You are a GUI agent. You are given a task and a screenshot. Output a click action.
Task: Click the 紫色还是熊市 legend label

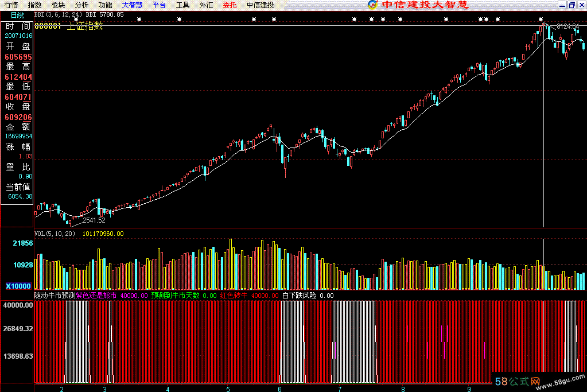(96, 296)
